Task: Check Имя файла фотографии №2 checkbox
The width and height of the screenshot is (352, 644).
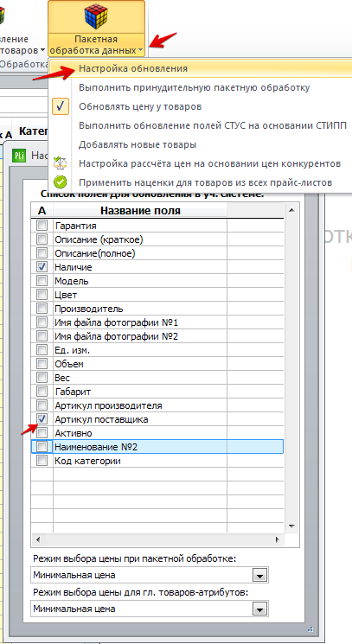Action: pyautogui.click(x=42, y=336)
